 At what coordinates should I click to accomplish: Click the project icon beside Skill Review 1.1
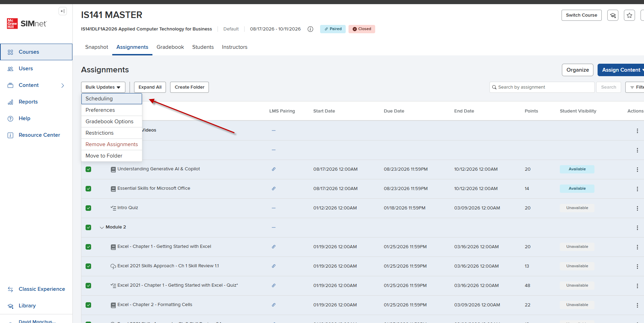113,266
